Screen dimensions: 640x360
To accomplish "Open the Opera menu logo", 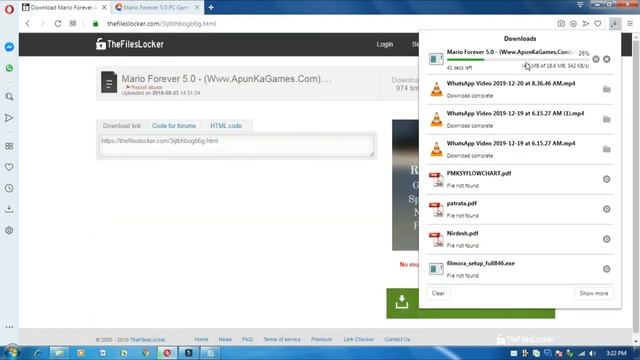I will coord(9,9).
